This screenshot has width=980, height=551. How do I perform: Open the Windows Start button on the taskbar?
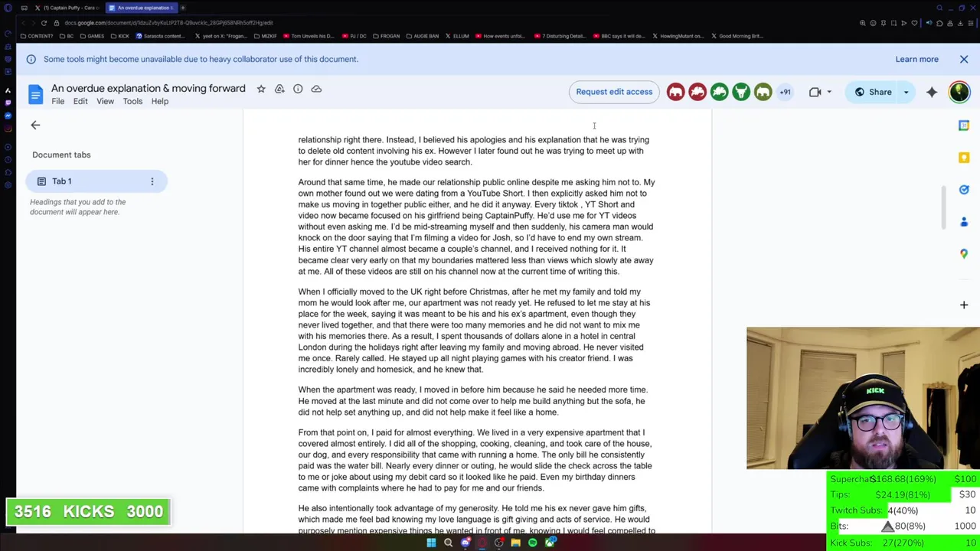(431, 543)
